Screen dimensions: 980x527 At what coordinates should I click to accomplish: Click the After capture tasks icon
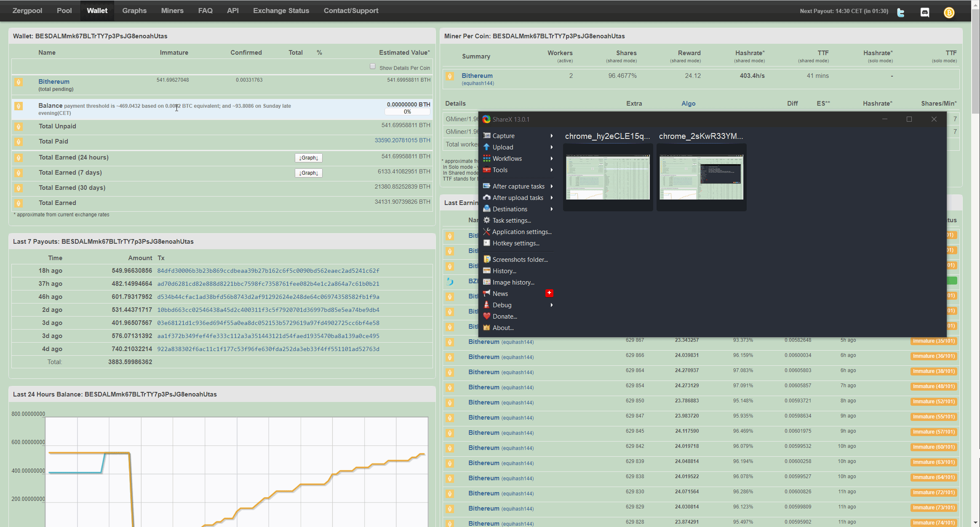[487, 186]
